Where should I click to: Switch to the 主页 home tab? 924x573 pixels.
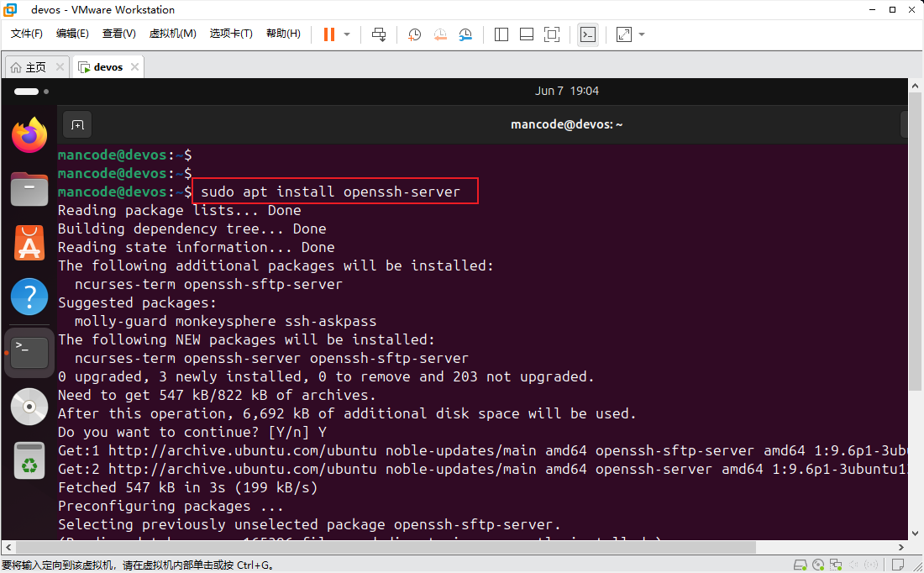point(29,67)
